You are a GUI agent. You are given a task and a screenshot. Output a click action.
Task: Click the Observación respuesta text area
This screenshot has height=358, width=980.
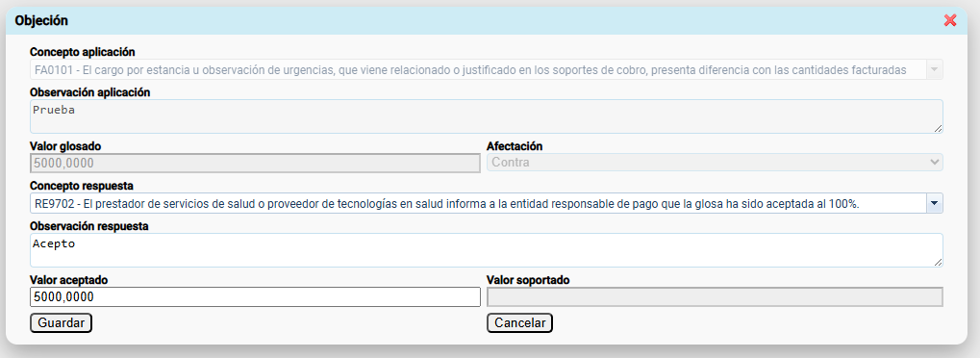pos(487,250)
